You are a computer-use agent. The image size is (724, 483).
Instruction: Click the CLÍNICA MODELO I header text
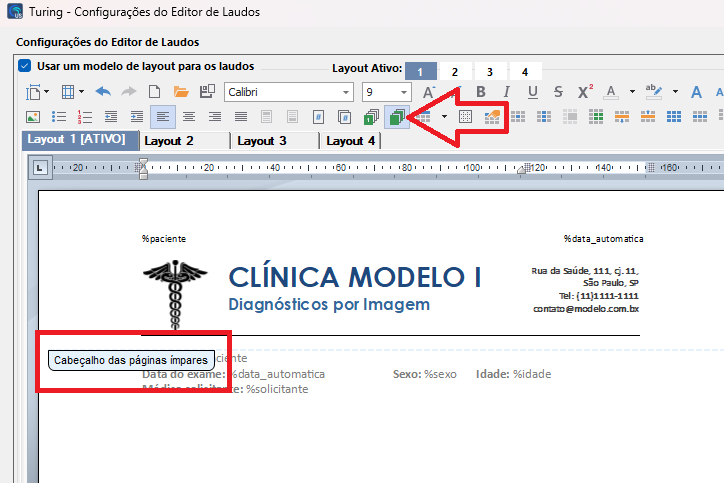pos(355,277)
